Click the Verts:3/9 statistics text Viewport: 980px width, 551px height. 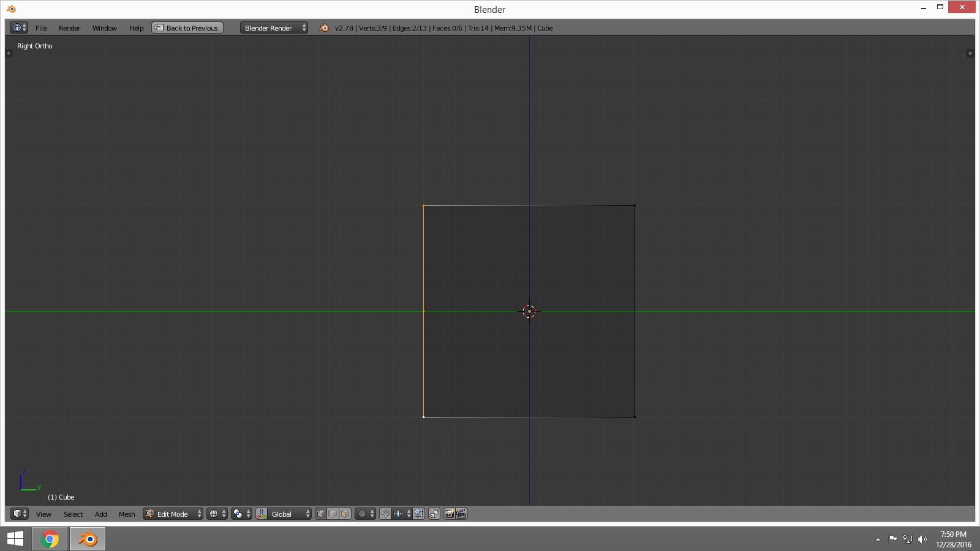click(x=372, y=28)
